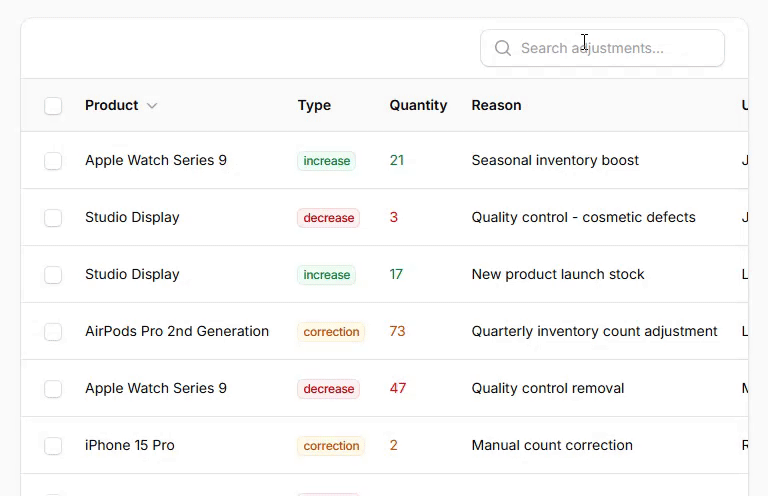Focus the Search adjustments input field
The image size is (768, 496).
click(x=602, y=48)
